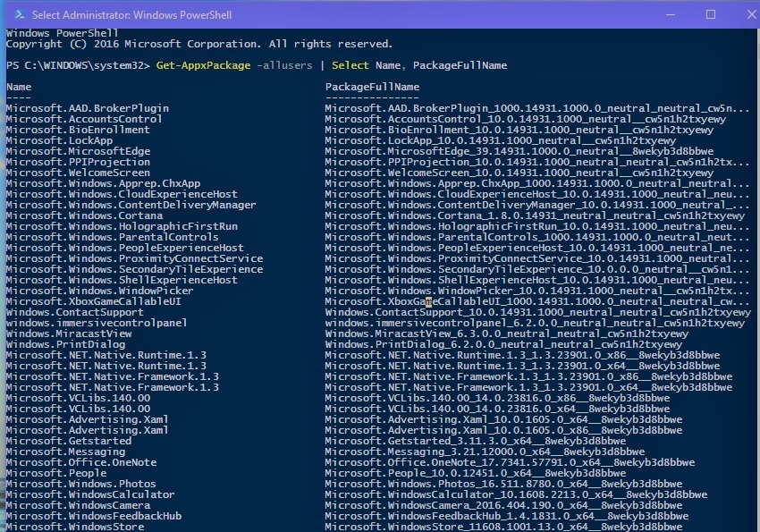Click the maximize button on the window
The height and width of the screenshot is (532, 760).
click(x=711, y=15)
